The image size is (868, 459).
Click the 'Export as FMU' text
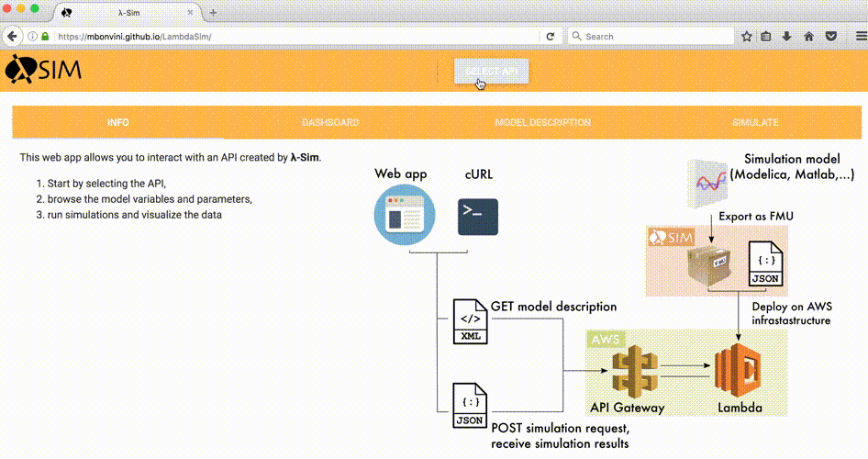coord(756,217)
